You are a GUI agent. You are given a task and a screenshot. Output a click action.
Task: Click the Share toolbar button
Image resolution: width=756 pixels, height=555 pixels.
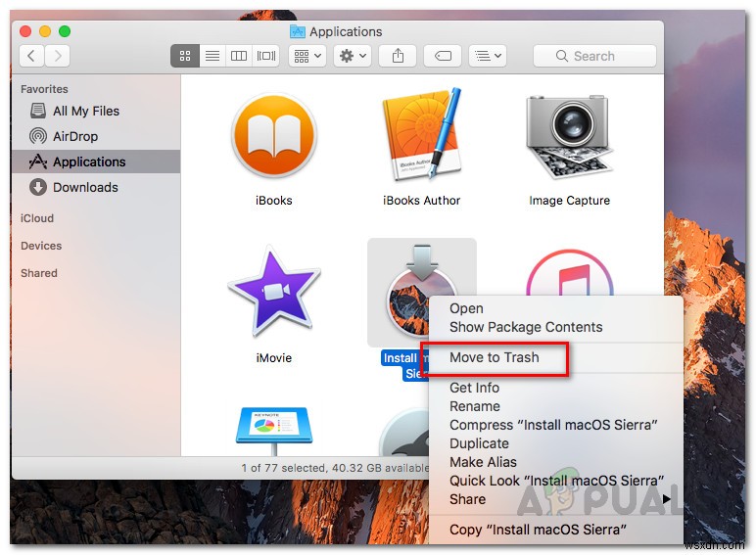398,56
